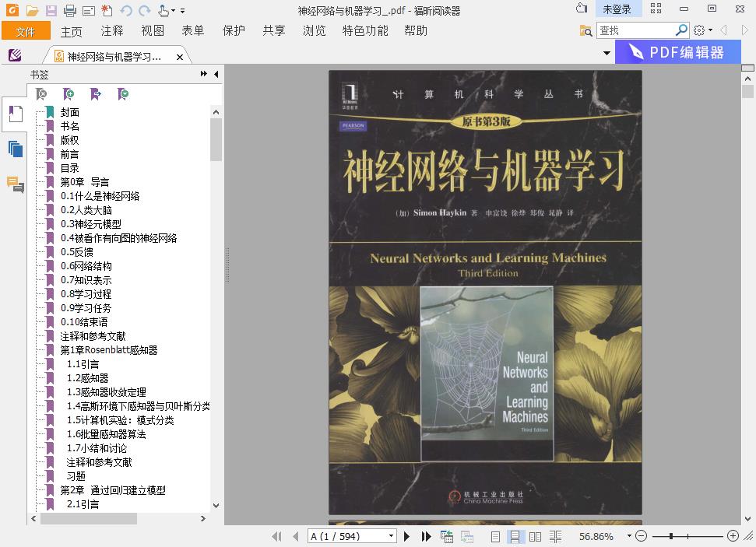The height and width of the screenshot is (547, 756).
Task: Click the zoom slider handle
Action: point(670,536)
